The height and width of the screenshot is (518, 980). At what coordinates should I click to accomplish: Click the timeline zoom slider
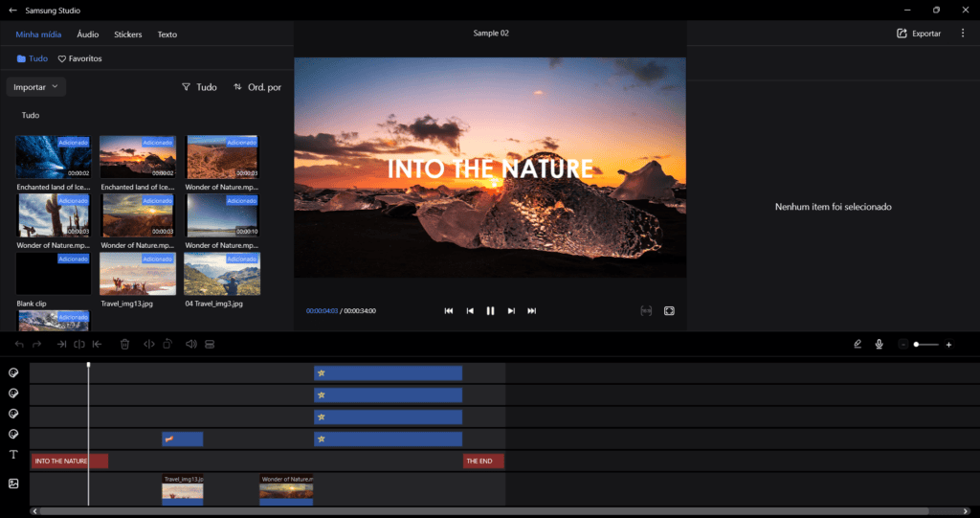point(924,344)
